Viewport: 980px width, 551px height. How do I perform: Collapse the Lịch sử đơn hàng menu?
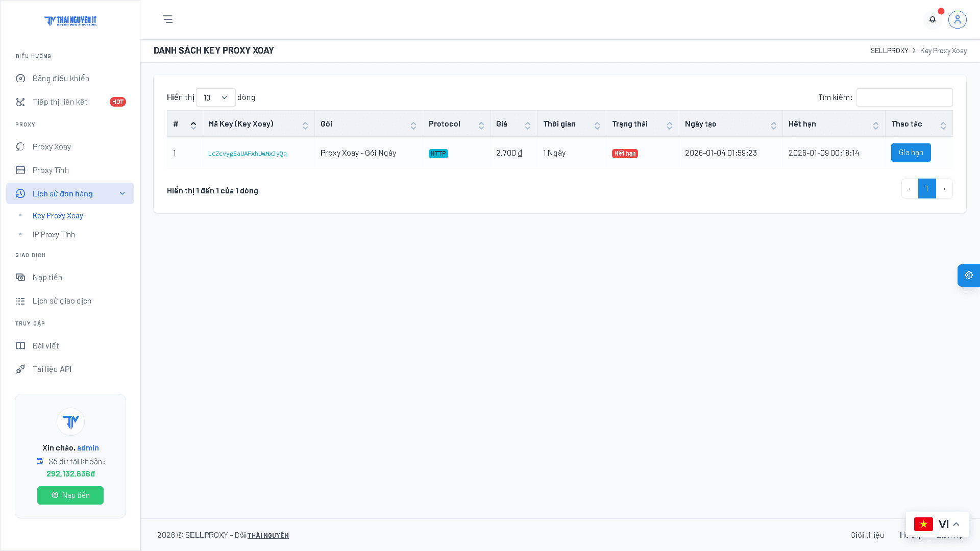click(x=70, y=193)
